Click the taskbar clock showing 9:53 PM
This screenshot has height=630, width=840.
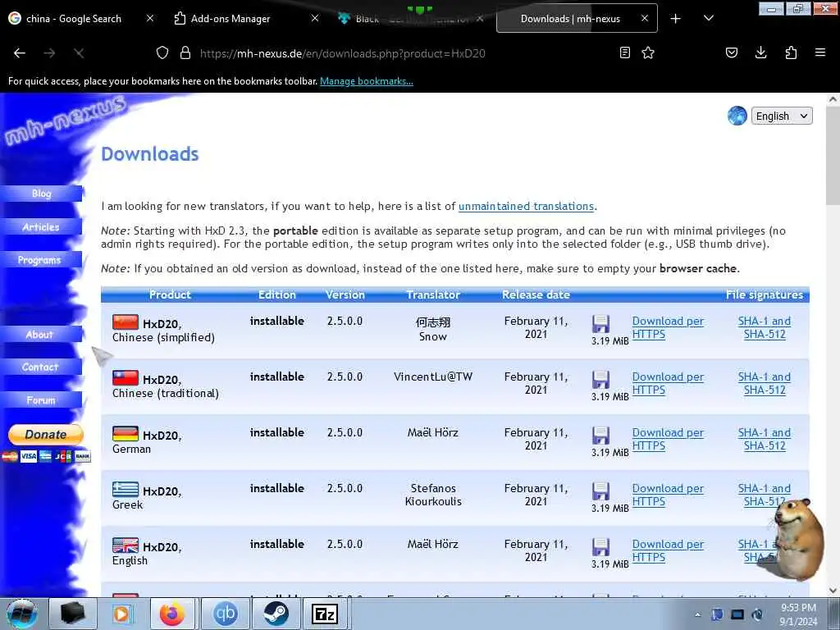pyautogui.click(x=798, y=614)
